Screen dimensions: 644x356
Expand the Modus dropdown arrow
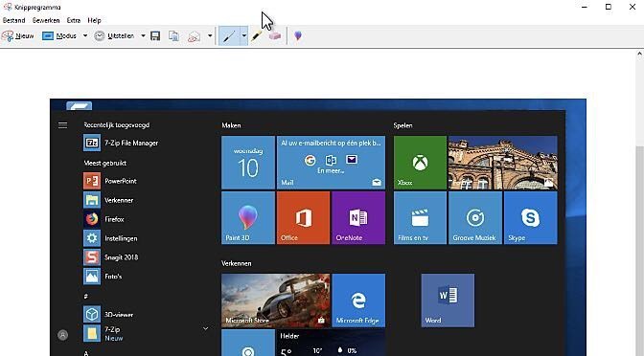pos(85,36)
